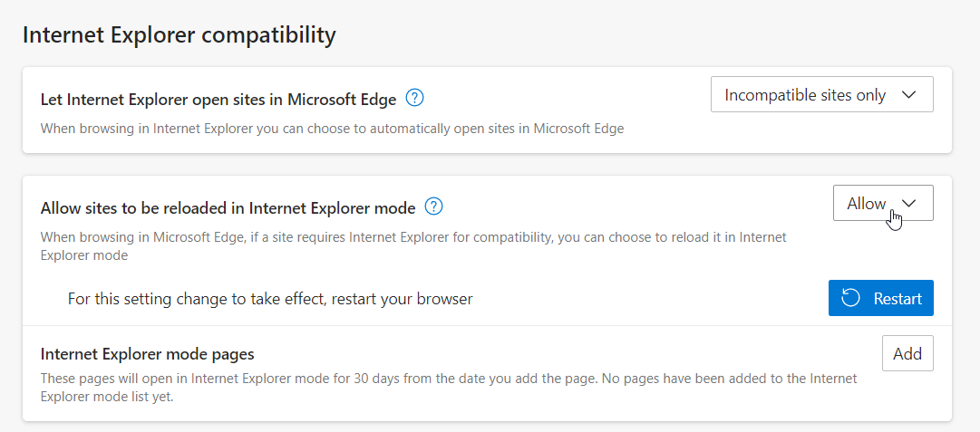
Task: Click the chevron arrow in the Allow combo box
Action: (910, 204)
